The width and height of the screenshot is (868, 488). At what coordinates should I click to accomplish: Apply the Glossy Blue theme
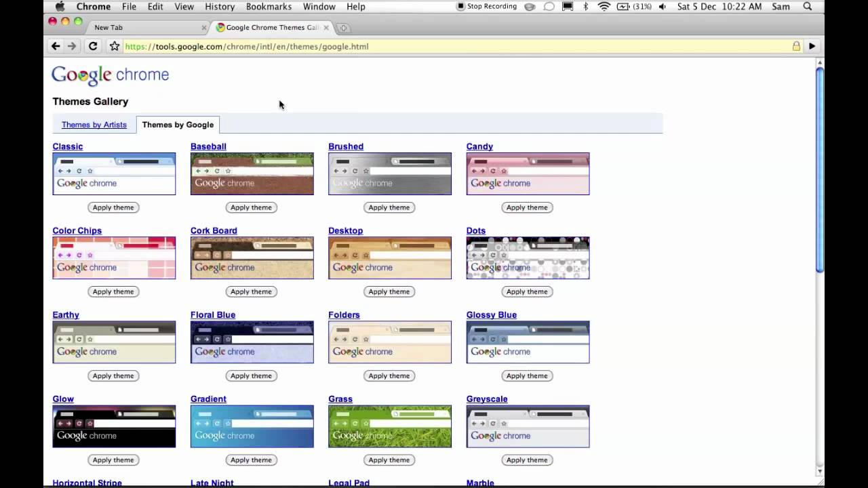pos(527,375)
